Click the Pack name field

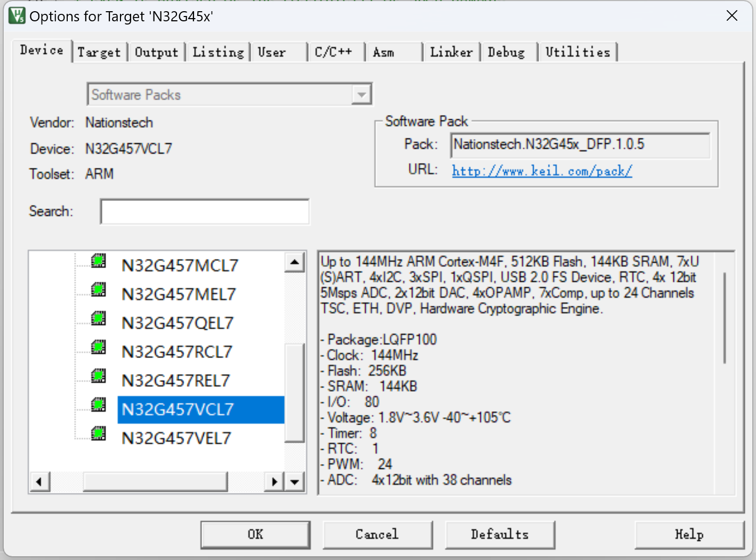(580, 145)
